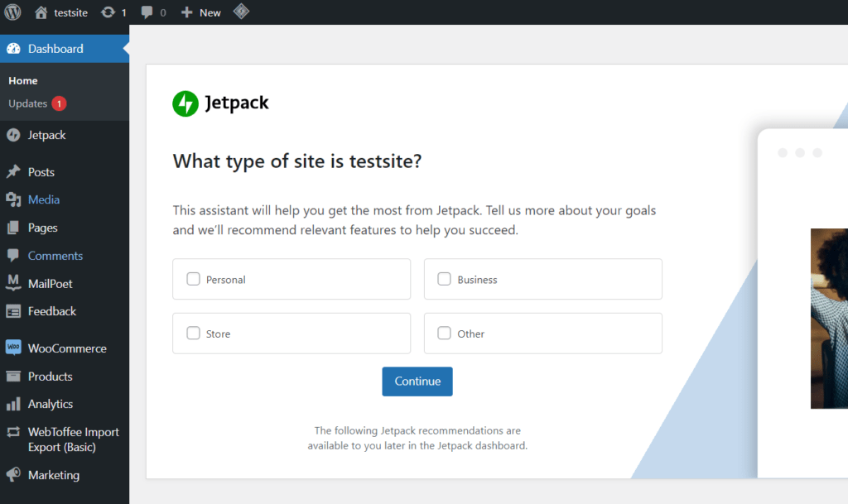Open the Jetpack sidebar icon
The width and height of the screenshot is (848, 504).
click(x=13, y=135)
